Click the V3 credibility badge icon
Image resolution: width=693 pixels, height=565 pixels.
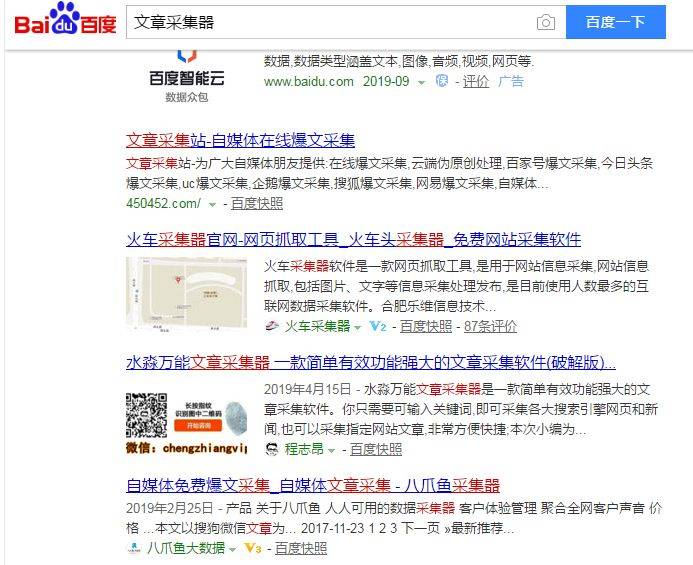point(253,548)
